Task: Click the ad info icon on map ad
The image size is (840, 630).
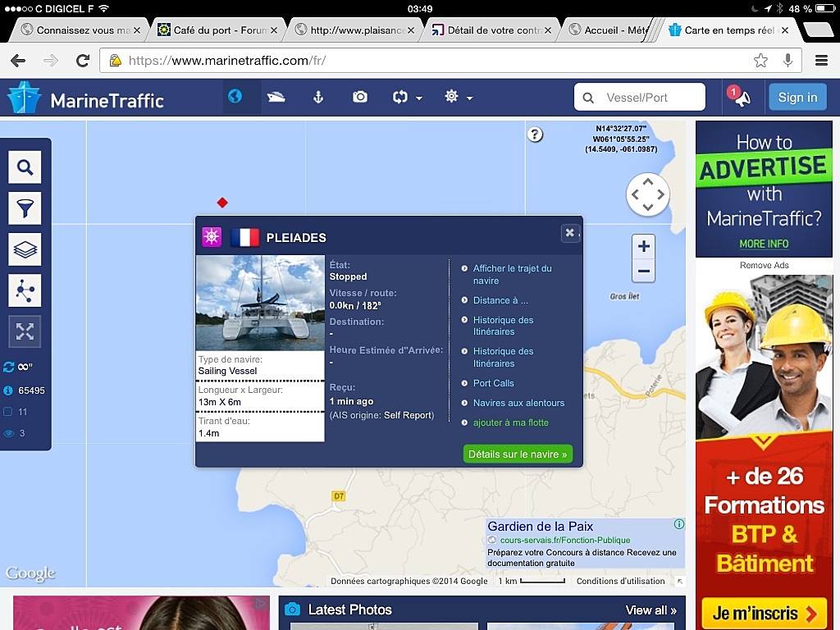Action: point(678,524)
